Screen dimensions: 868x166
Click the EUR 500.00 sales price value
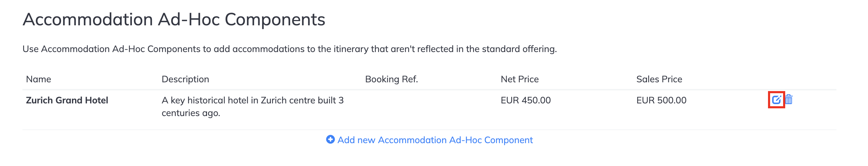pos(661,100)
